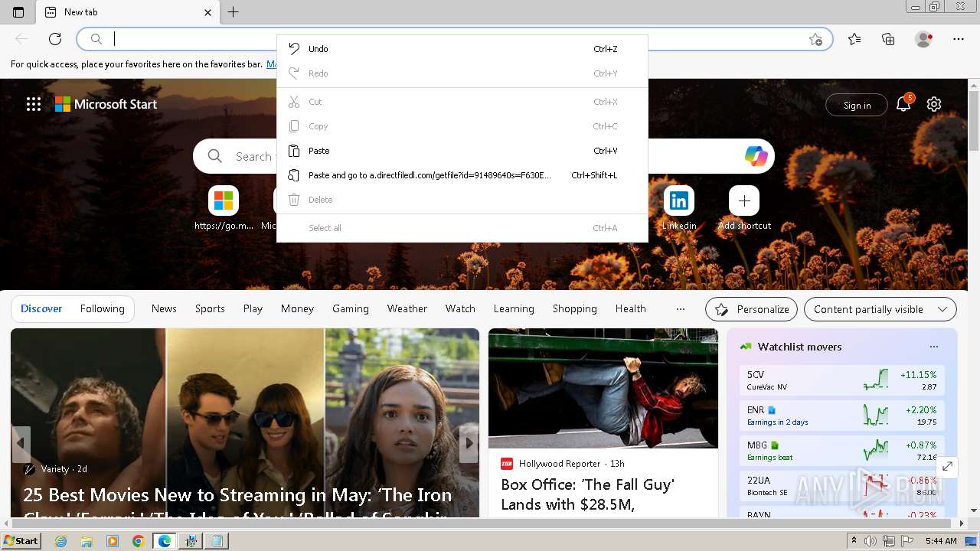Open Chrome from the taskbar
980x551 pixels.
138,541
